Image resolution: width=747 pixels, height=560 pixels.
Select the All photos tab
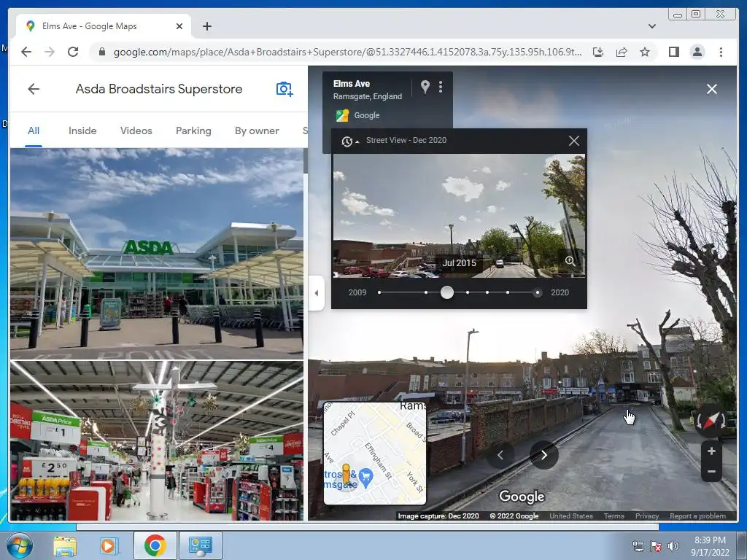34,131
